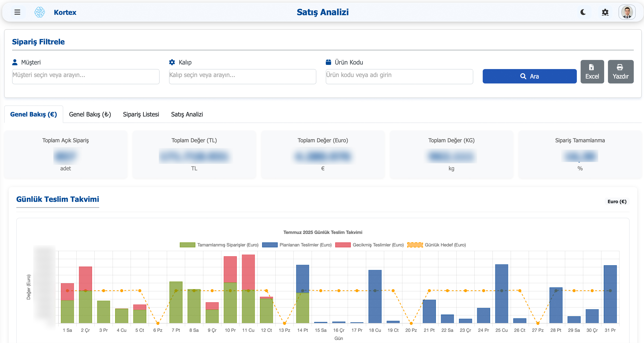Open the Kalıp selection dropdown

[x=242, y=76]
